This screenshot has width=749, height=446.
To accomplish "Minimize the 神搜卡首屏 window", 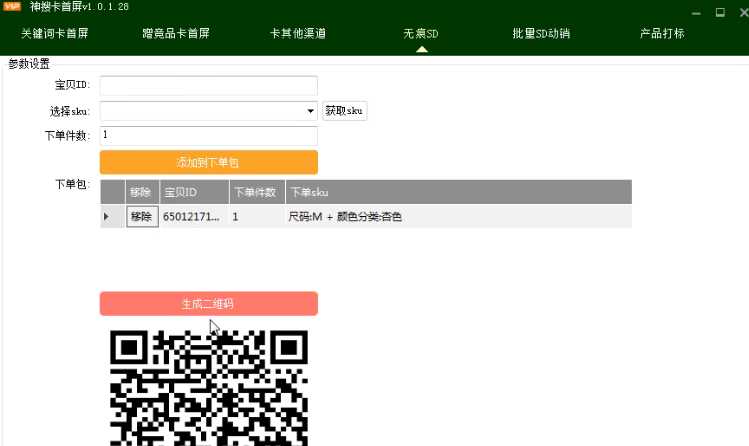I will tap(696, 13).
